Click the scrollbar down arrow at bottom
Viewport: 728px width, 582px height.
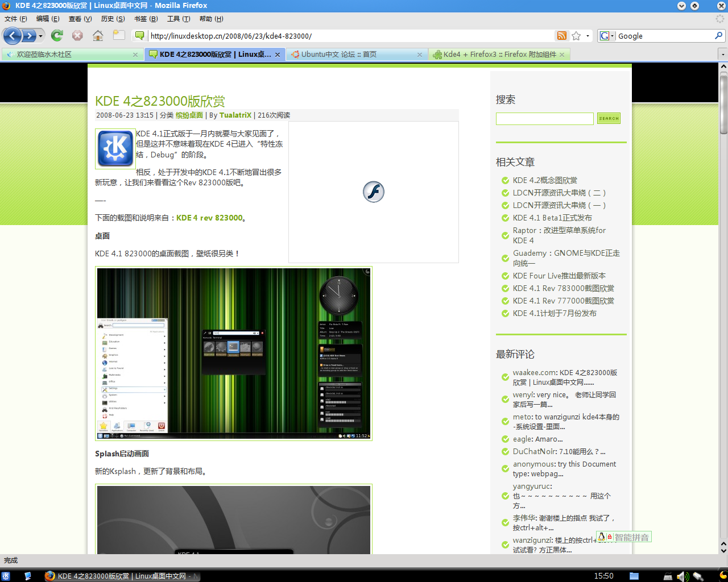pos(723,550)
